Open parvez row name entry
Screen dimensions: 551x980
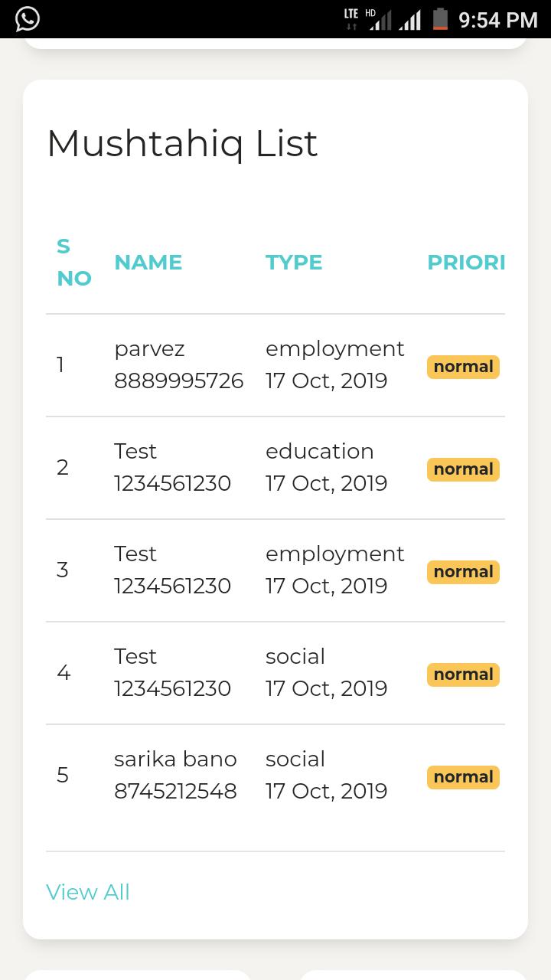(x=149, y=348)
